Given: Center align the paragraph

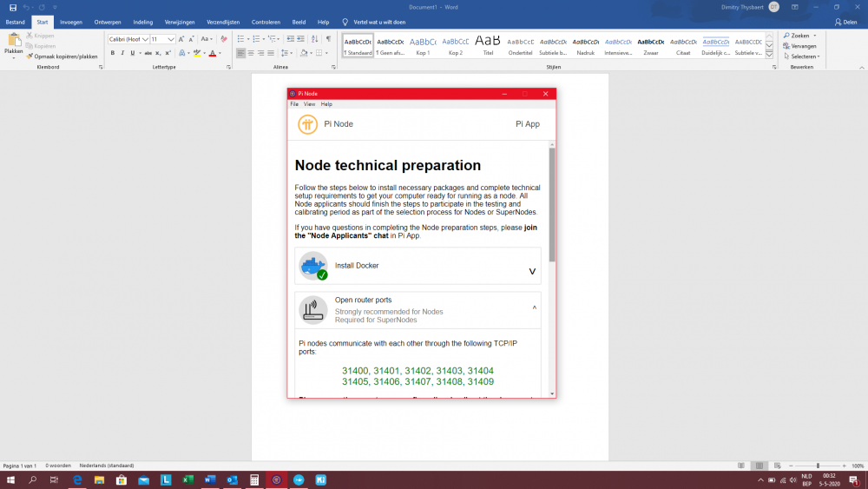Looking at the screenshot, I should pos(252,53).
